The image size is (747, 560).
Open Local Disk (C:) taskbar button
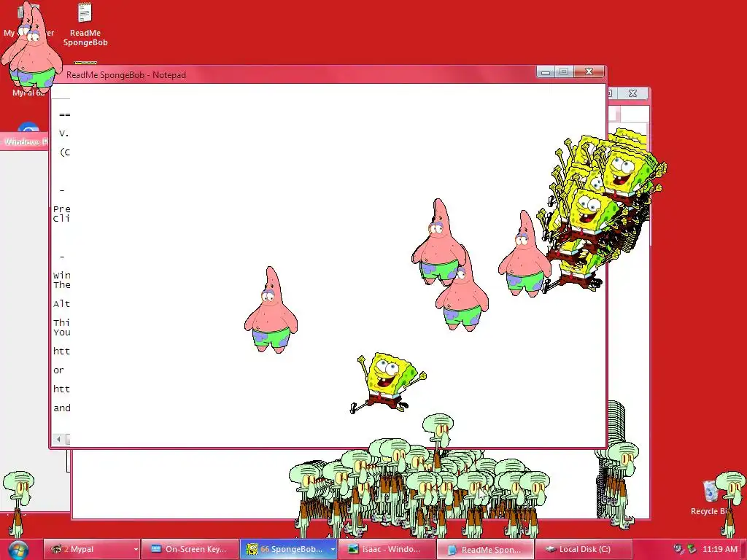(584, 549)
